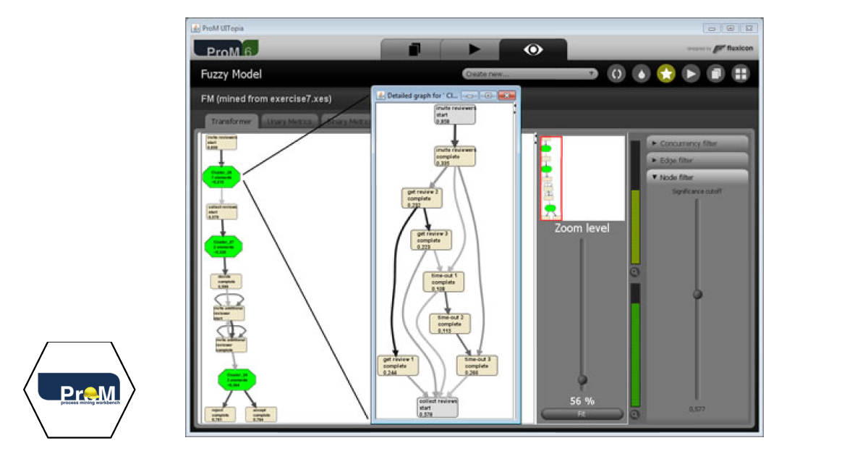Click the copy pages icon in the toolbar
This screenshot has height=454, width=868.
click(715, 73)
